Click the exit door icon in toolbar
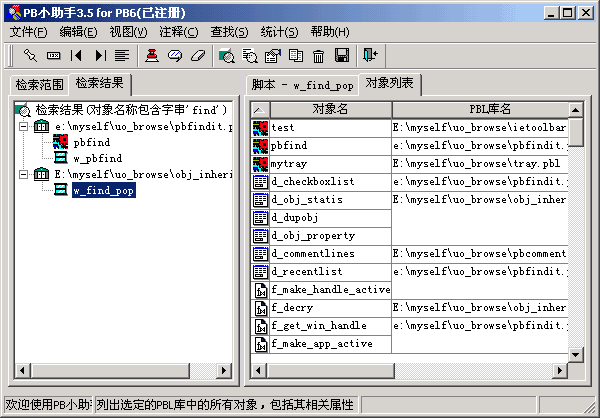The height and width of the screenshot is (418, 600). coord(371,55)
